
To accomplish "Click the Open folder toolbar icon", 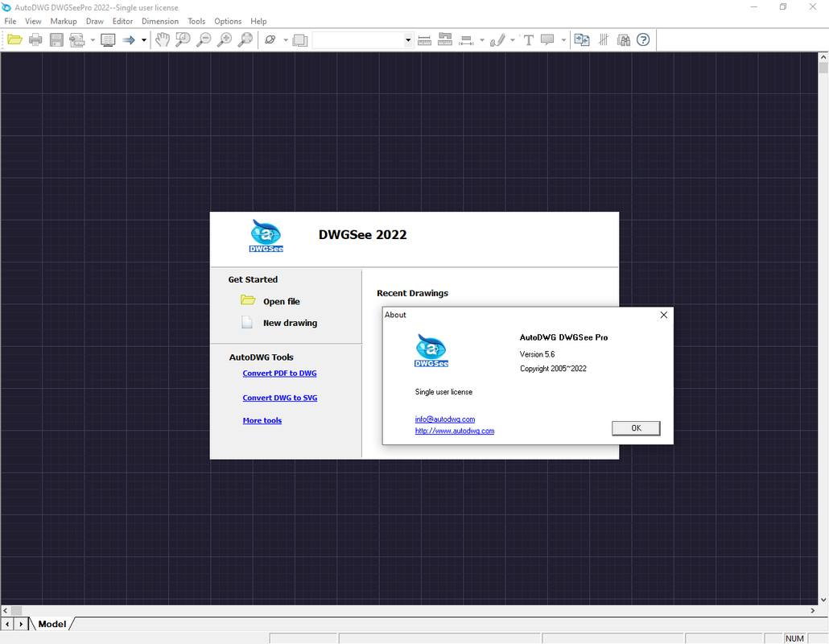I will pos(14,39).
